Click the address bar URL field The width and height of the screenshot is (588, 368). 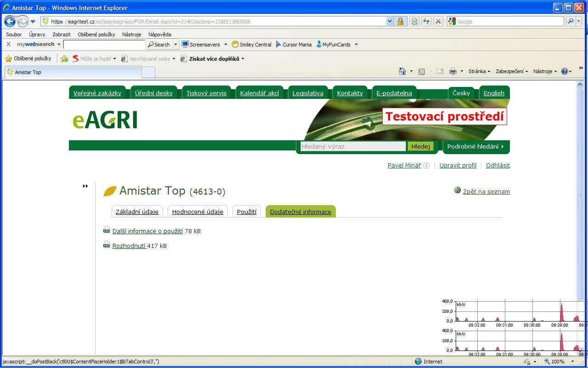pyautogui.click(x=214, y=22)
